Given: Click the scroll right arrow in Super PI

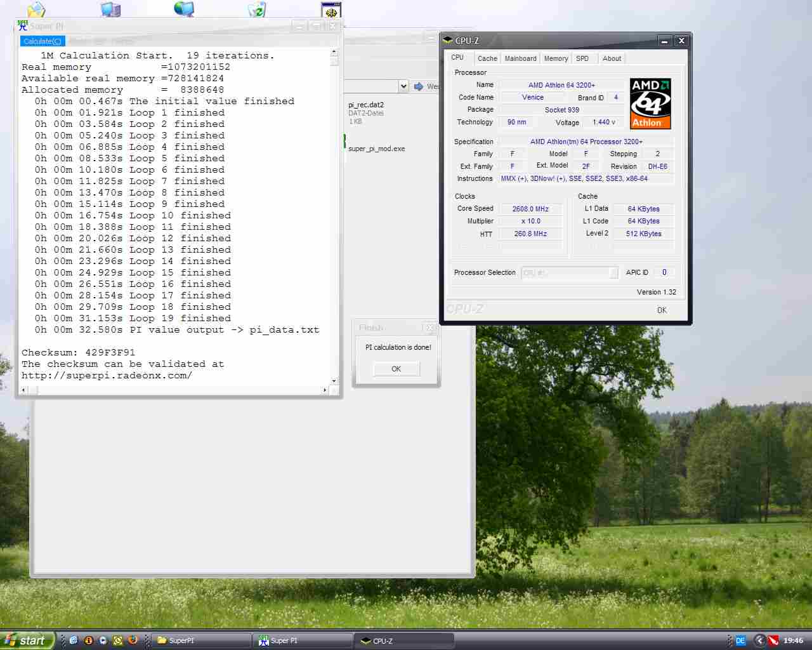Looking at the screenshot, I should click(x=325, y=390).
